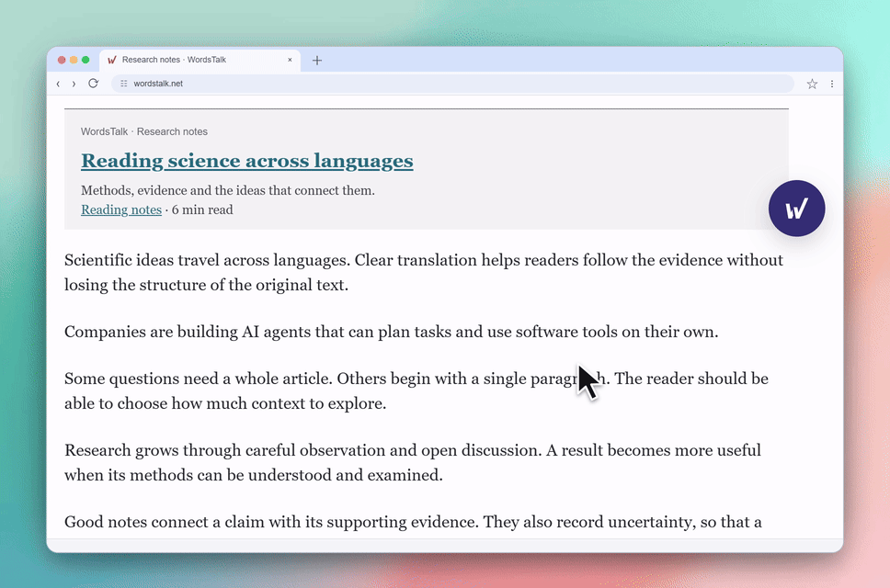Click the yellow minimize window button
Image resolution: width=890 pixels, height=588 pixels.
[74, 60]
